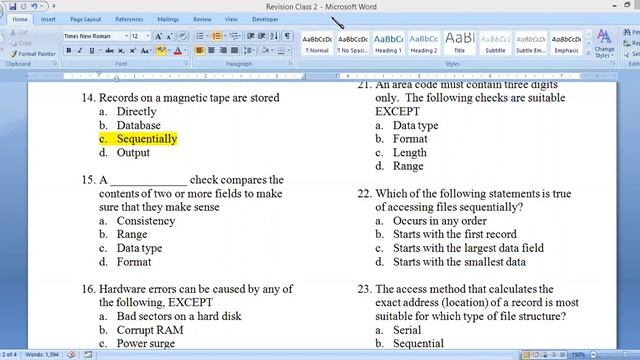This screenshot has height=360, width=640.
Task: Click the Multilevel List icon
Action: [234, 36]
